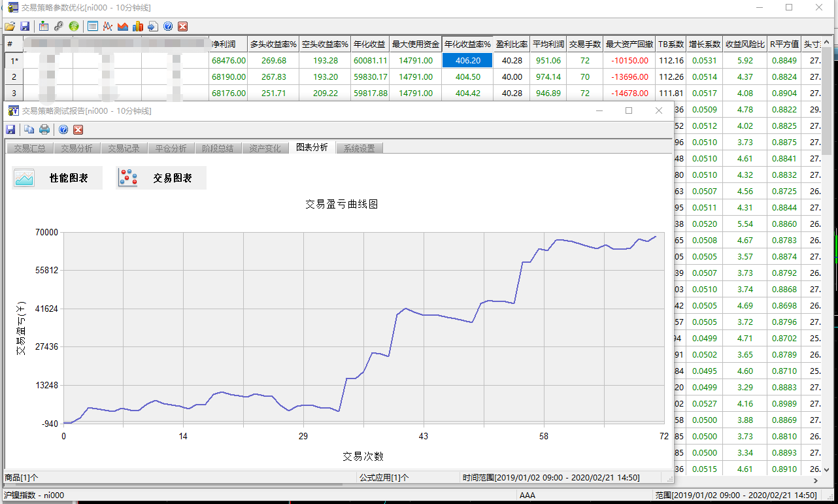Sort by the 最大资产回撤 column header

(x=629, y=44)
